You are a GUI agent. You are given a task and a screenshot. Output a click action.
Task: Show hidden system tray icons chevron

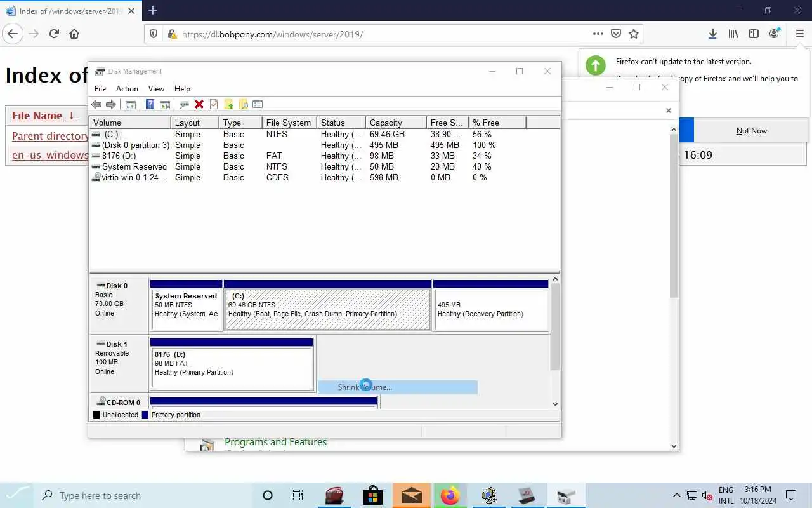coord(676,495)
